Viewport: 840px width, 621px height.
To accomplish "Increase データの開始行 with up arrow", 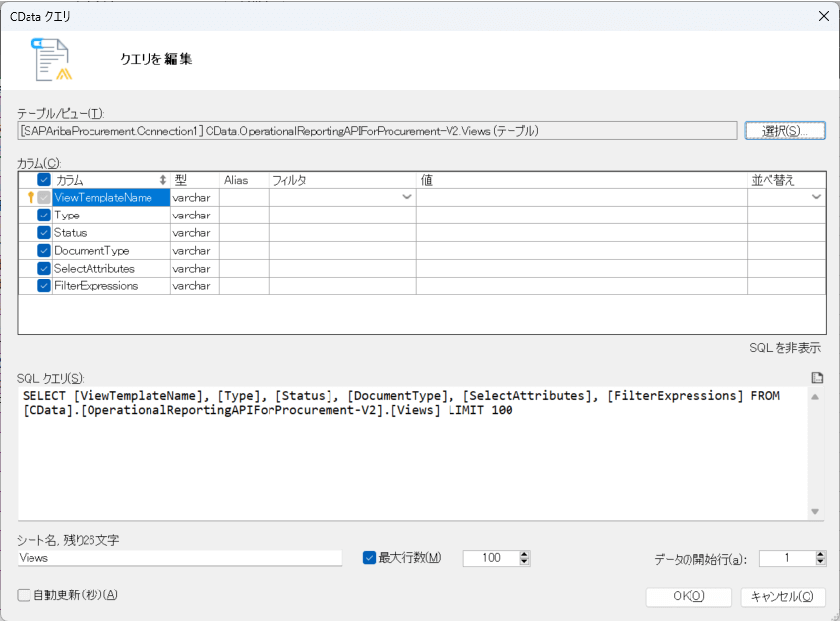I will 820,554.
